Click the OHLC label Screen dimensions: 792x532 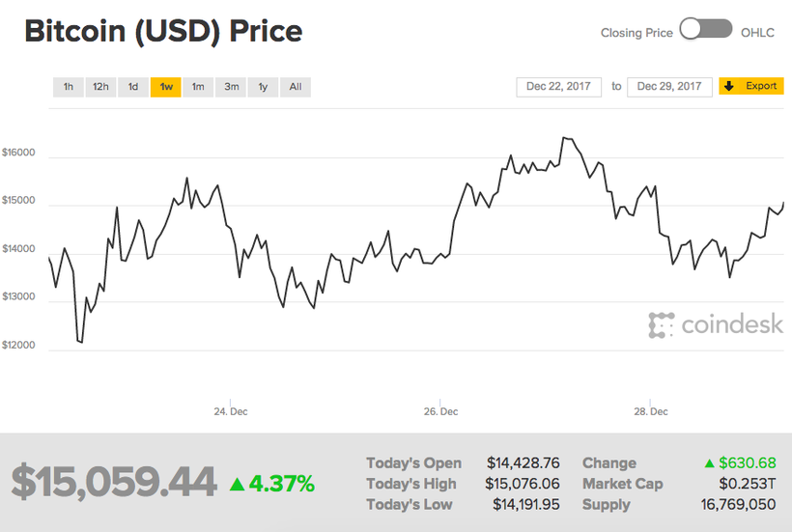(x=757, y=32)
